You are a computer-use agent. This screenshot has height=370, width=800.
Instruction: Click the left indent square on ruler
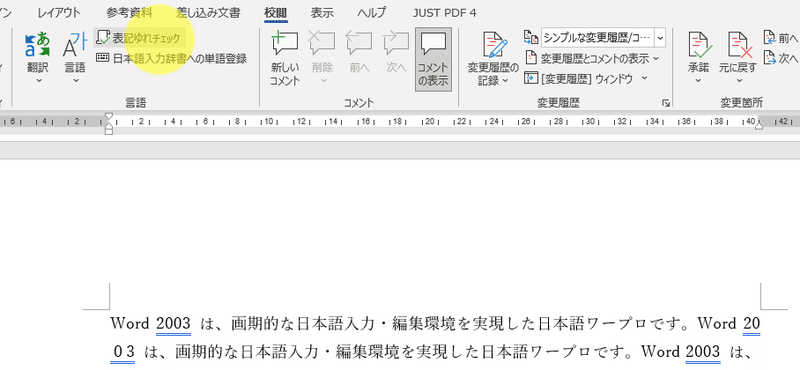[x=109, y=132]
